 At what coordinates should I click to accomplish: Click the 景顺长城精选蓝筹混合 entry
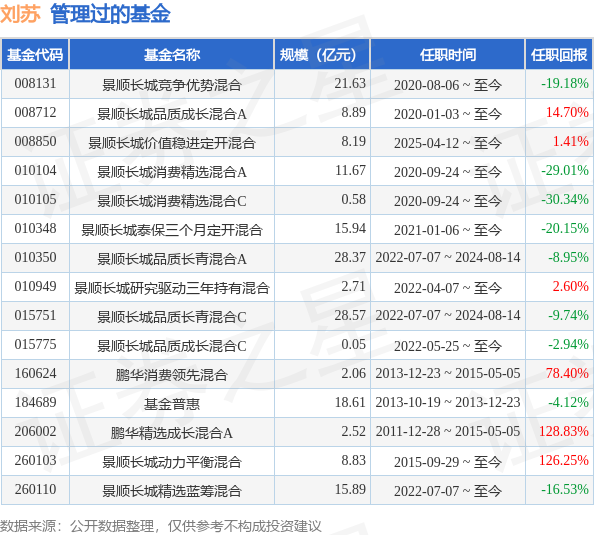point(172,491)
